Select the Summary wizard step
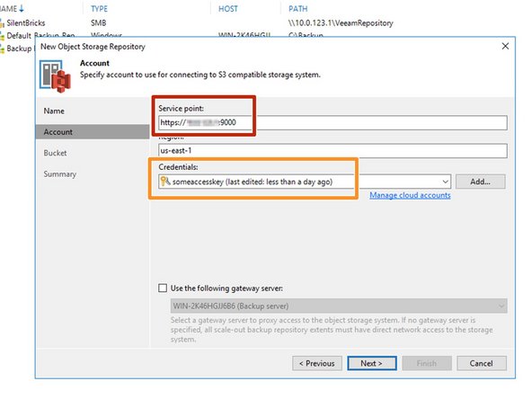This screenshot has height=399, width=532. click(x=59, y=174)
